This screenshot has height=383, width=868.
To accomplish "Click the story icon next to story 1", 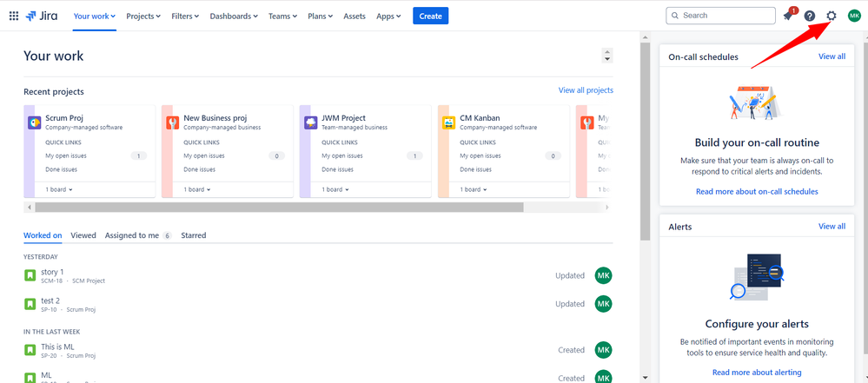I will click(x=30, y=275).
